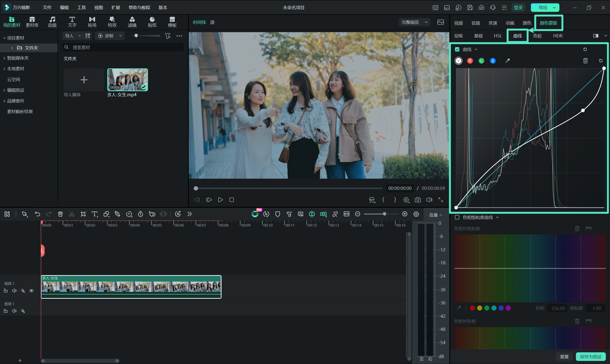This screenshot has height=364, width=610.
Task: Click the 登录 login button
Action: tap(518, 7)
